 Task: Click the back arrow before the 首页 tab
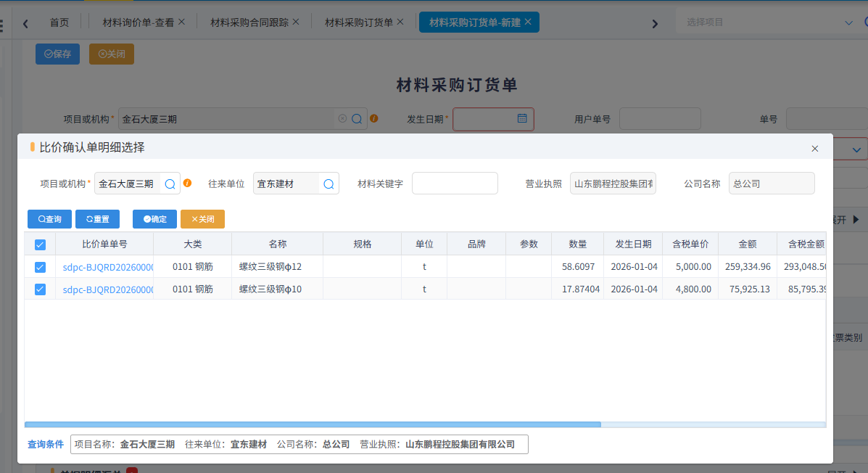(x=25, y=22)
